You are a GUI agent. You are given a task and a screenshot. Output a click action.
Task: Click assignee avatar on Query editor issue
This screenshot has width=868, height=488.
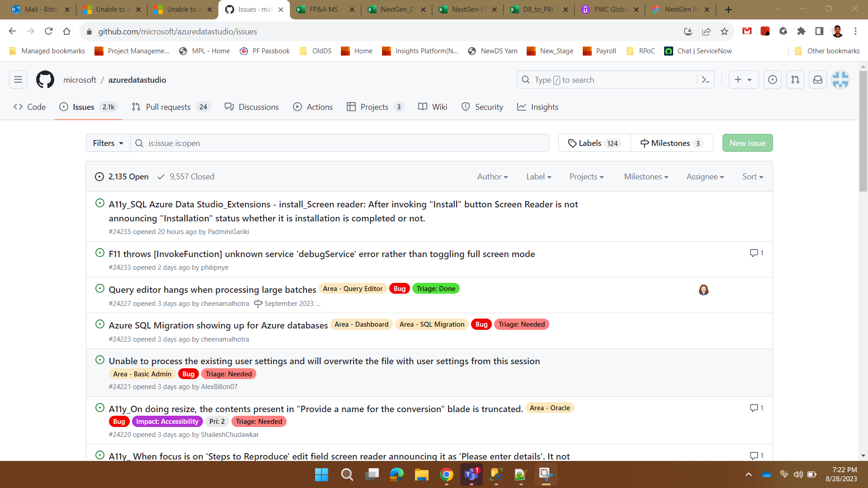703,290
